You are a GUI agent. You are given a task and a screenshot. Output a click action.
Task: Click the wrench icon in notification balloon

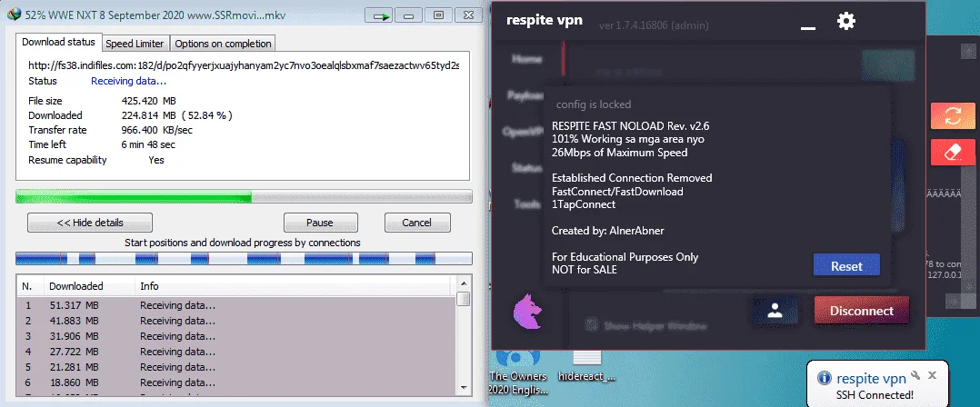915,375
